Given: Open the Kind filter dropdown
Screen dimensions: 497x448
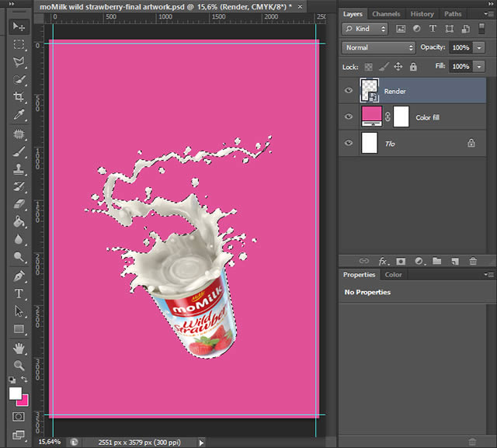Looking at the screenshot, I should (365, 29).
